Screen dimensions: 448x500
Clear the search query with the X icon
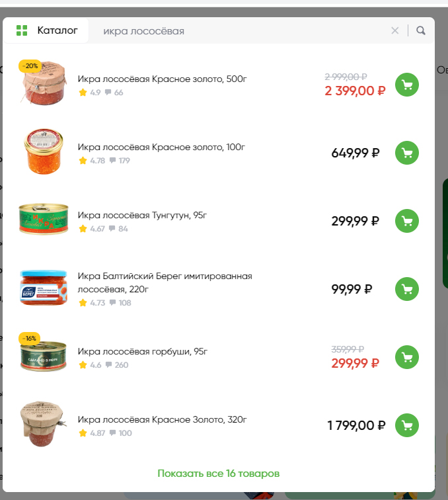pyautogui.click(x=395, y=30)
